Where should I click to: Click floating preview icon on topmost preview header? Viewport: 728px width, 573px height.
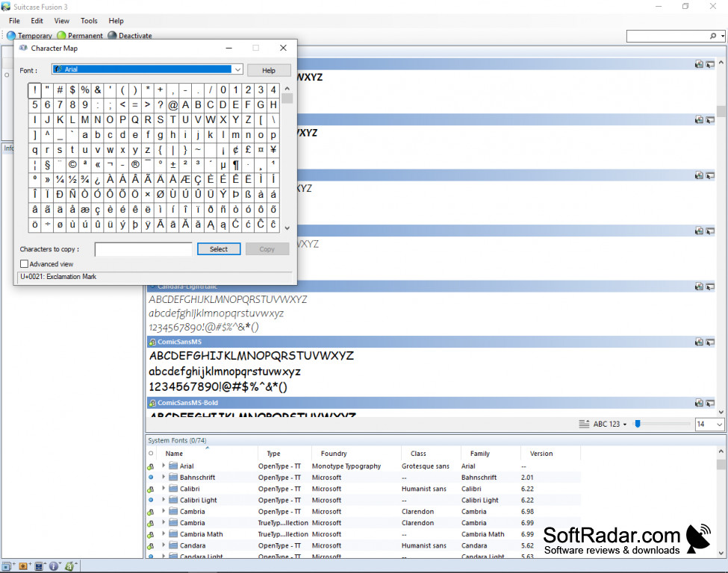tap(710, 64)
